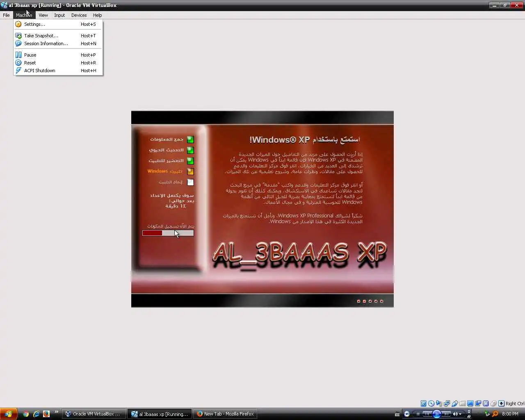
Task: Choose Take Snapshot in the Machine menu
Action: coord(58,36)
